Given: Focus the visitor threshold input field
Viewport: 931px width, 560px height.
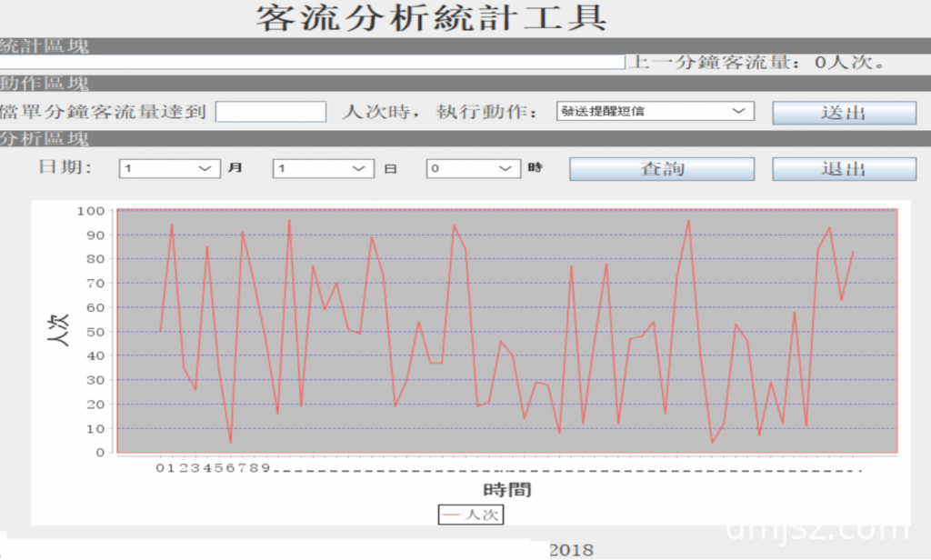Looking at the screenshot, I should click(x=271, y=112).
